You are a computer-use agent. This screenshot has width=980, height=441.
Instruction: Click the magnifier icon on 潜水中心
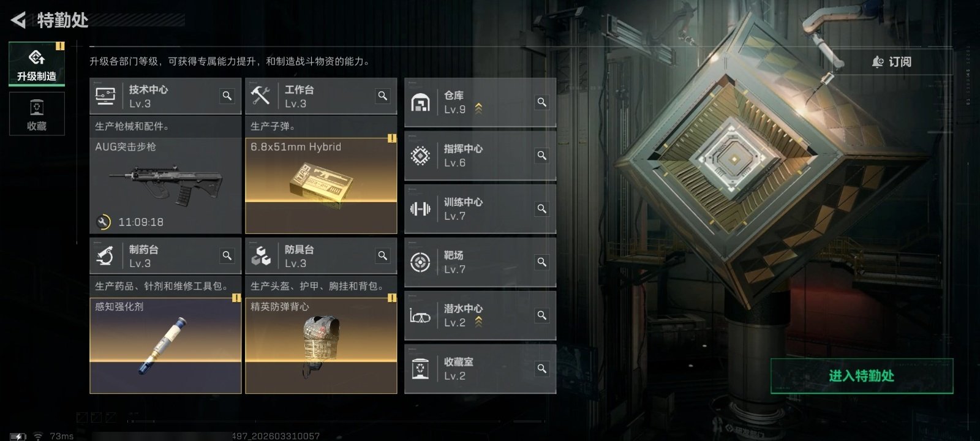pos(542,315)
